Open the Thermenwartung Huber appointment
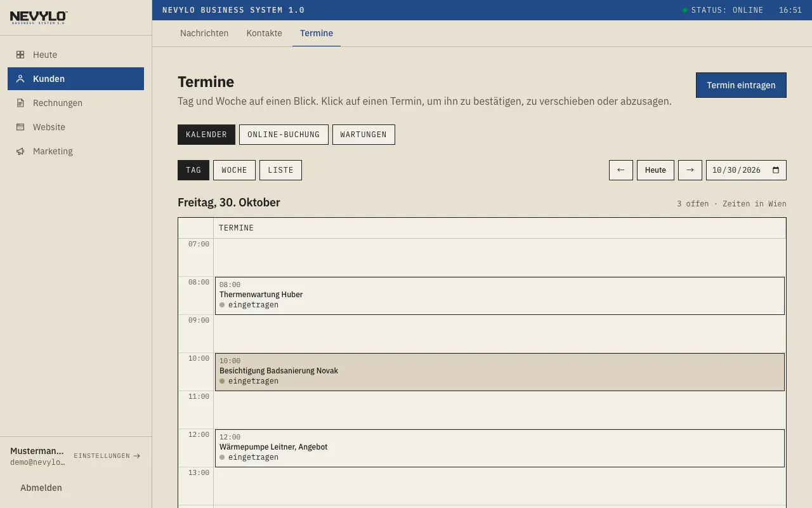 500,296
